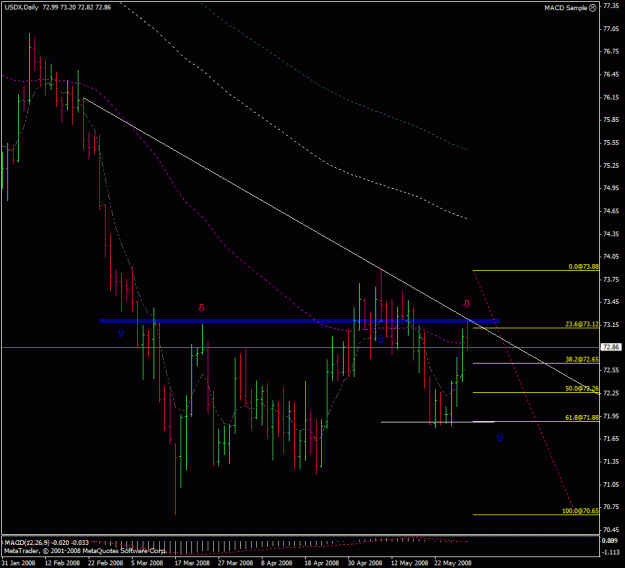Click 75.55 on the price axis
Image resolution: width=625 pixels, height=568 pixels.
(611, 142)
